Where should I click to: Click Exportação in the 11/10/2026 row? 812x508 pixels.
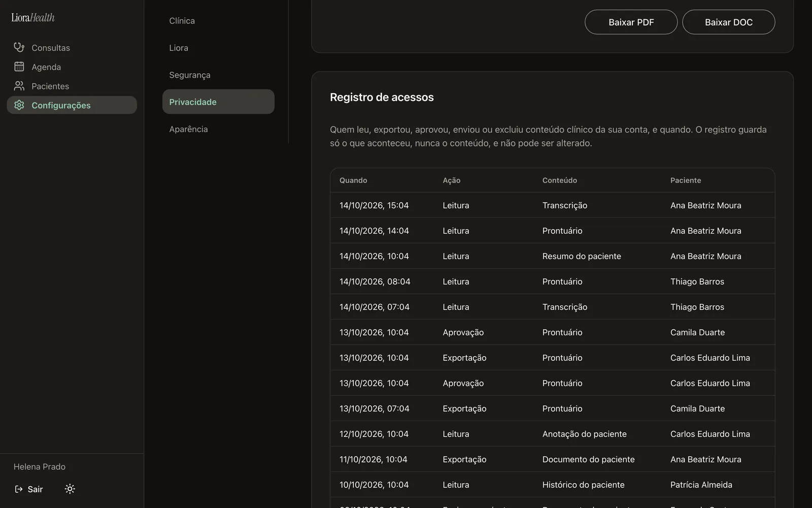point(464,459)
